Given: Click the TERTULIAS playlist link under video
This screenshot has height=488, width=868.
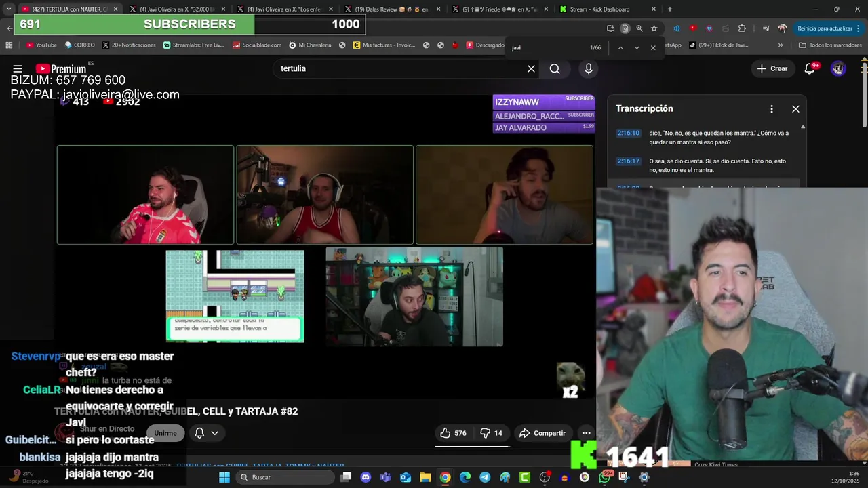Looking at the screenshot, I should point(260,466).
